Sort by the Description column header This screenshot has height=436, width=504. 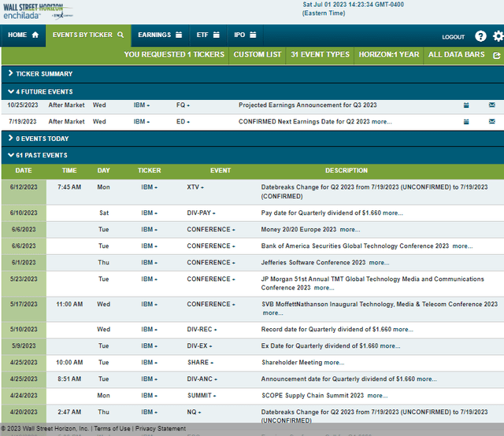click(346, 171)
